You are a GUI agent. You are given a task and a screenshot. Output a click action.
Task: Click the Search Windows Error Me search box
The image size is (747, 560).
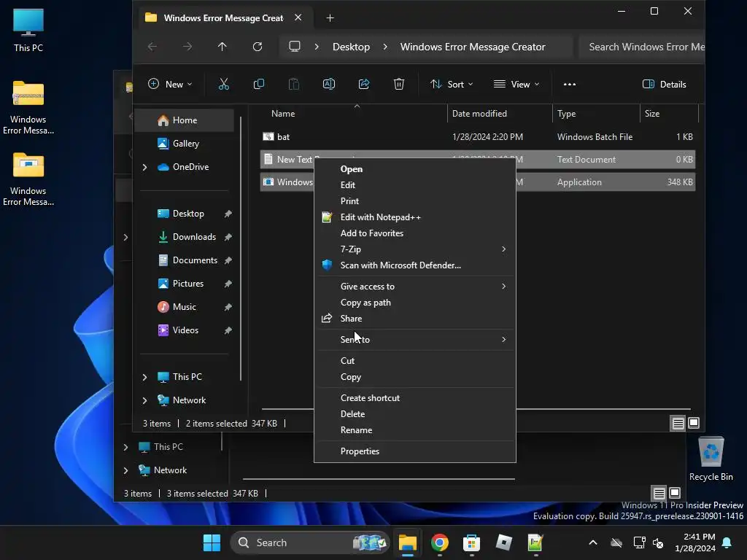coord(642,47)
